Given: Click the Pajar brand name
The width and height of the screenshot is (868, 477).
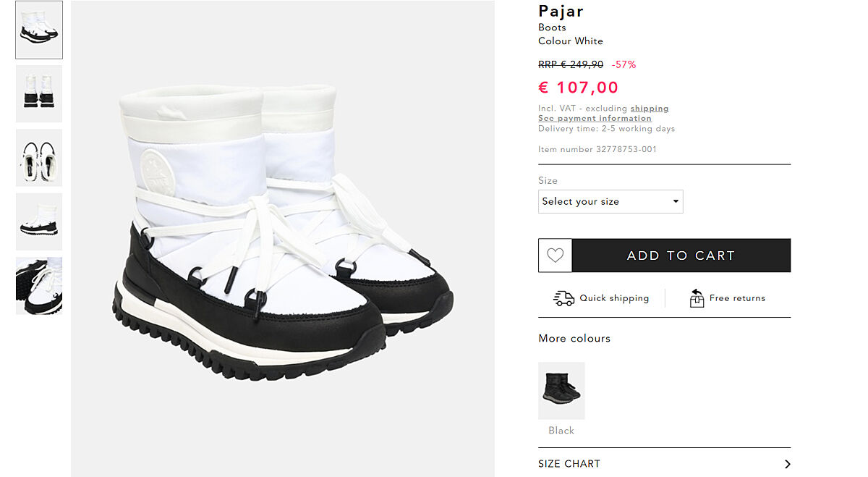Looking at the screenshot, I should click(561, 11).
